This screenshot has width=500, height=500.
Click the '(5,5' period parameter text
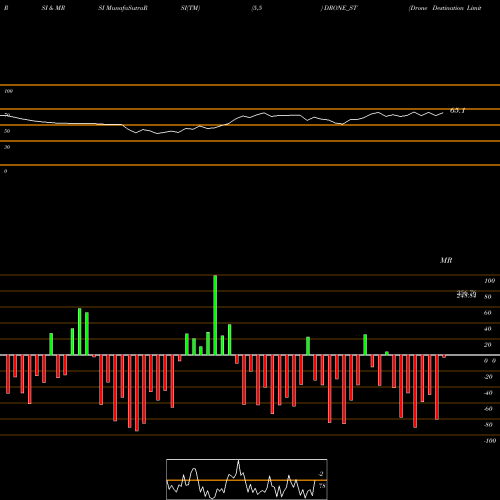point(257,8)
